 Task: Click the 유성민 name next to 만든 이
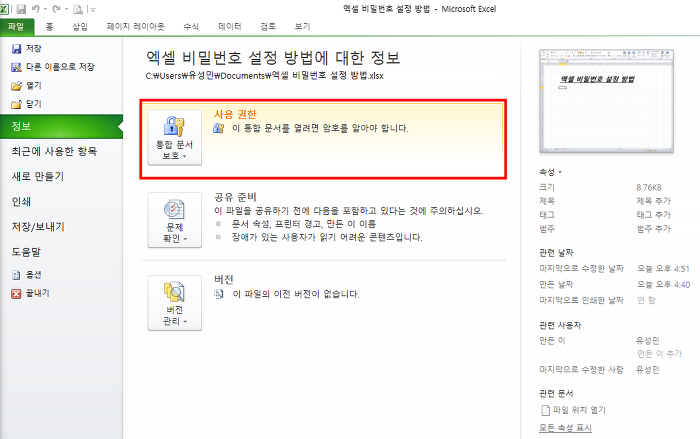[x=648, y=341]
